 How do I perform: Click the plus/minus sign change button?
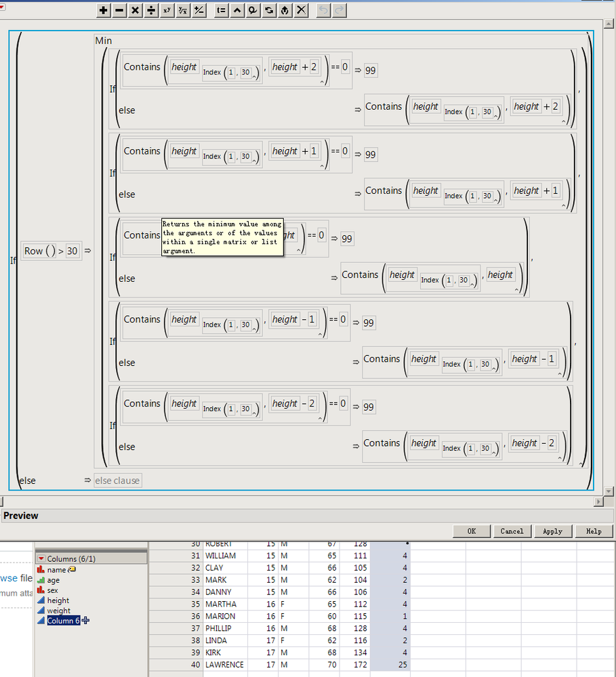point(199,10)
